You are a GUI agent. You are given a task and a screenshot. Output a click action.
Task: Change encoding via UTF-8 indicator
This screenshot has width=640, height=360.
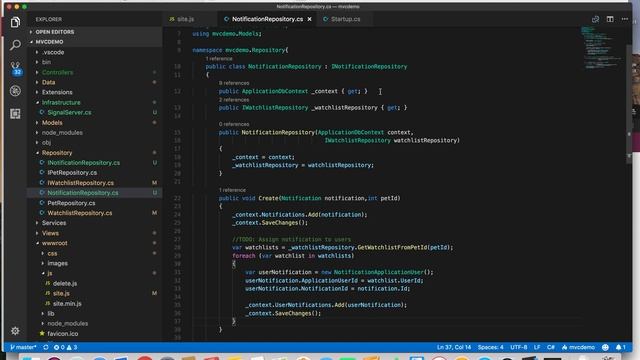tap(518, 347)
